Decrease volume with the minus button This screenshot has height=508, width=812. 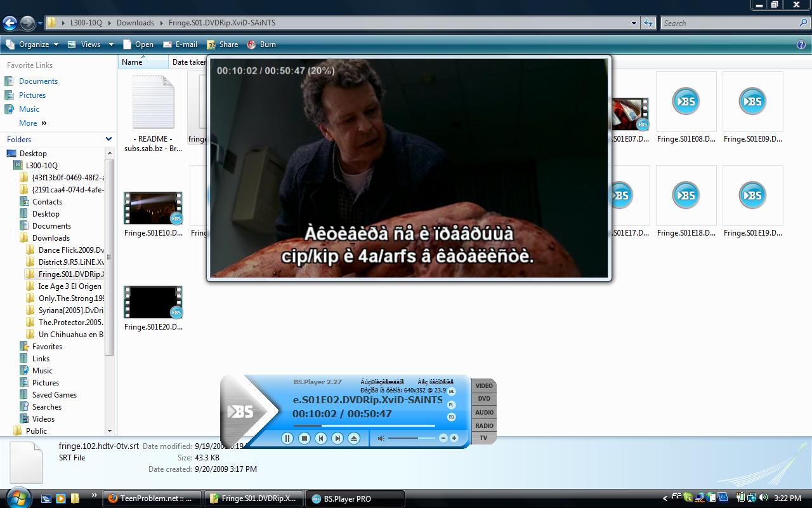coord(443,438)
